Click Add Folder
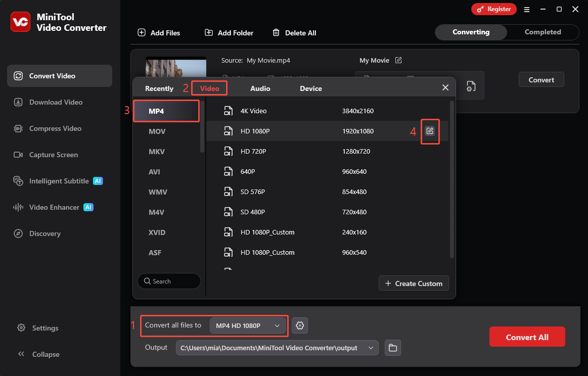588x376 pixels. [x=229, y=33]
